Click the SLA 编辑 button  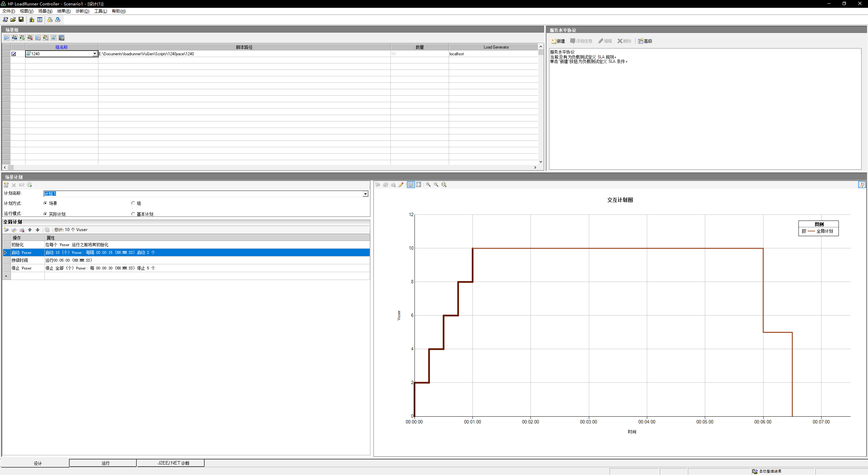(x=605, y=41)
